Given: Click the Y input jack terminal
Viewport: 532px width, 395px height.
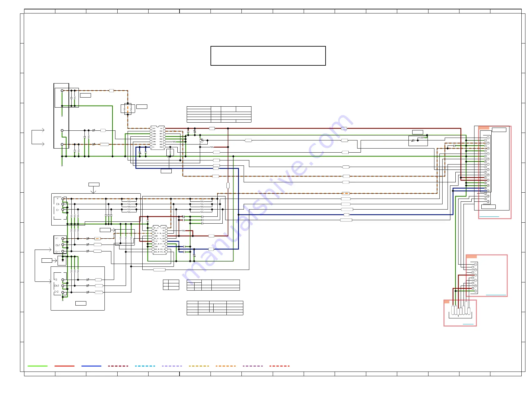Looking at the screenshot, I should (63, 199).
